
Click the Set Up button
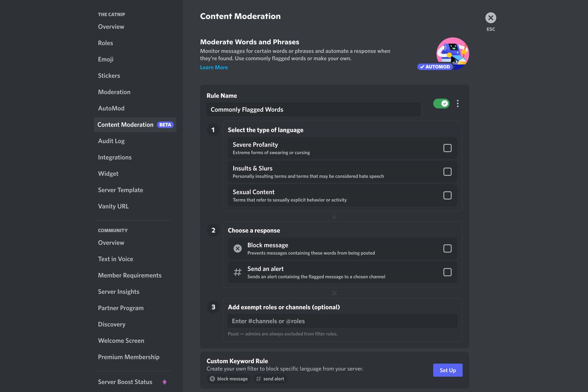(x=447, y=370)
